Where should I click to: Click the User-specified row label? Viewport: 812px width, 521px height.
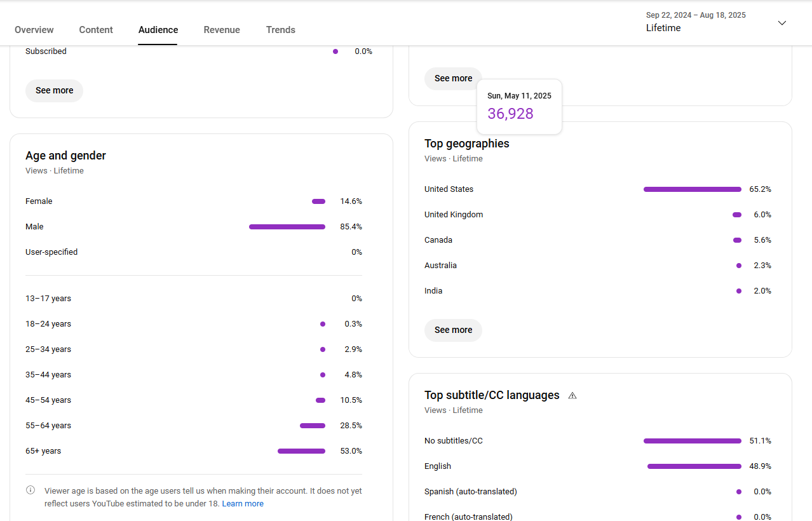[x=51, y=252]
